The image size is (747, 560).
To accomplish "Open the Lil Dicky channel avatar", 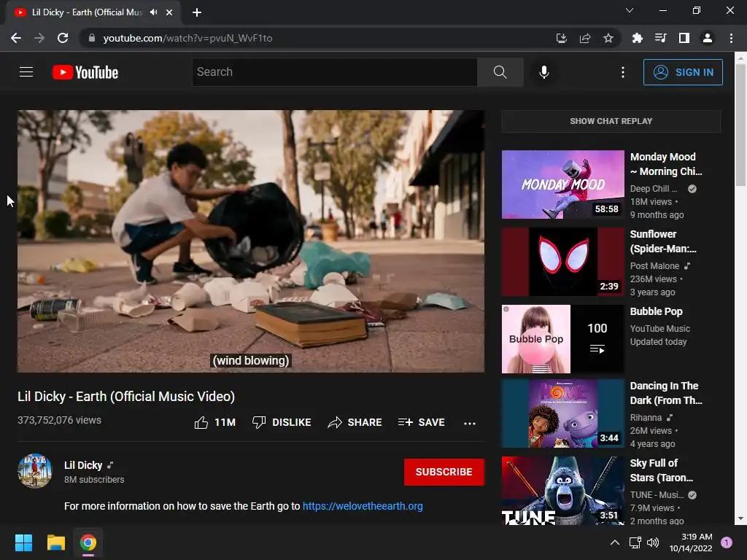I will [x=35, y=470].
